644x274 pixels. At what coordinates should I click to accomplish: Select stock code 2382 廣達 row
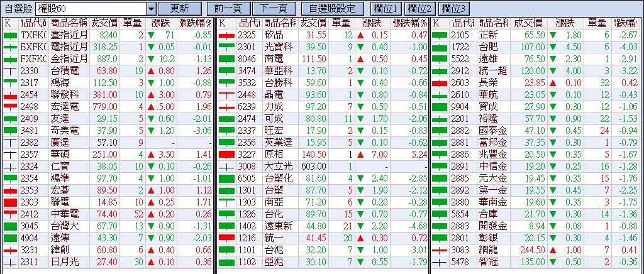pyautogui.click(x=28, y=143)
